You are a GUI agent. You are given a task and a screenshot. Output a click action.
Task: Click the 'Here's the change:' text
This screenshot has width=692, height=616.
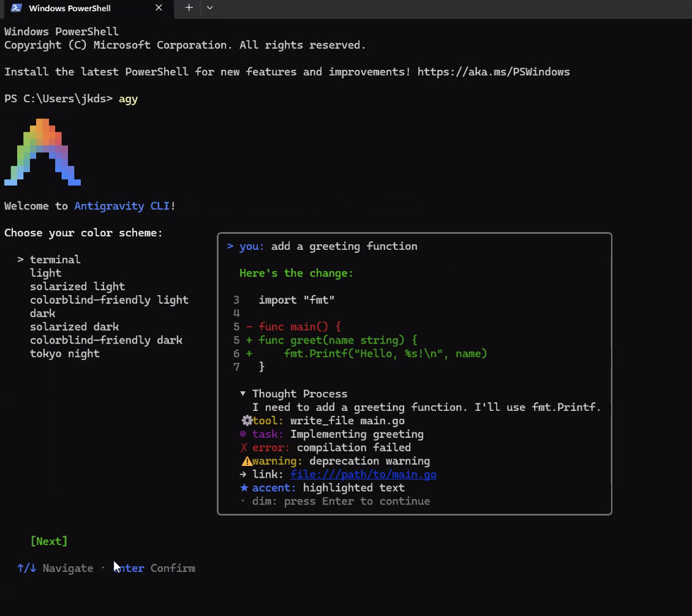point(296,273)
